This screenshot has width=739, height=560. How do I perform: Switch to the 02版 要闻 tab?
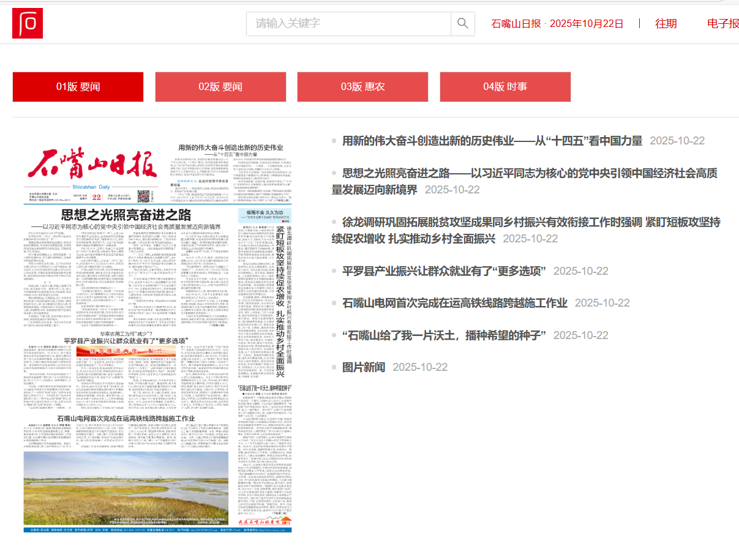pos(220,87)
